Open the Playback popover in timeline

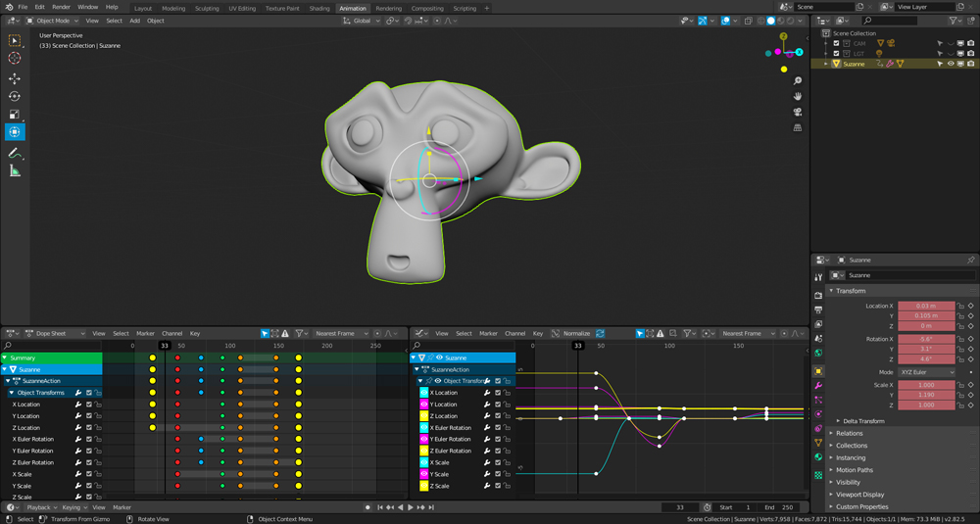pos(41,507)
